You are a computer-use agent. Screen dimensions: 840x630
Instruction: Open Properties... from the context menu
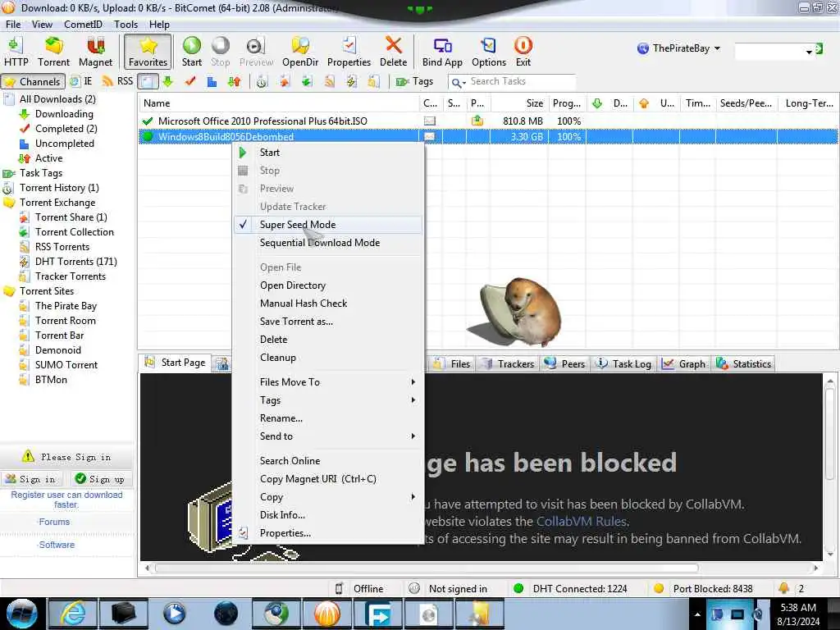328,533
